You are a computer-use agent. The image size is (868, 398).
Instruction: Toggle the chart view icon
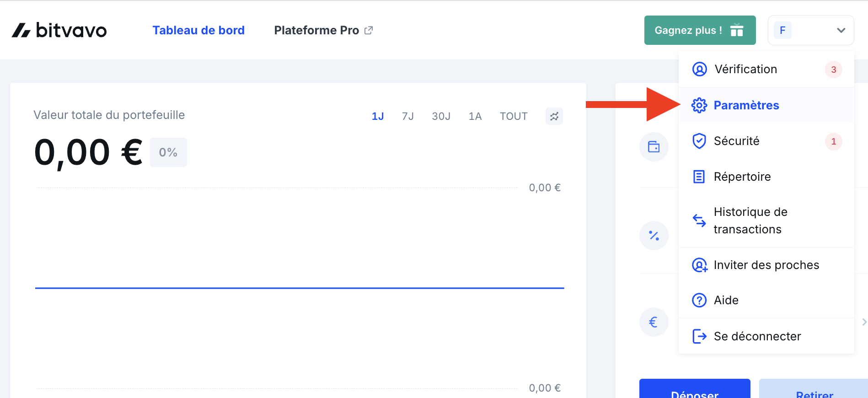(554, 116)
